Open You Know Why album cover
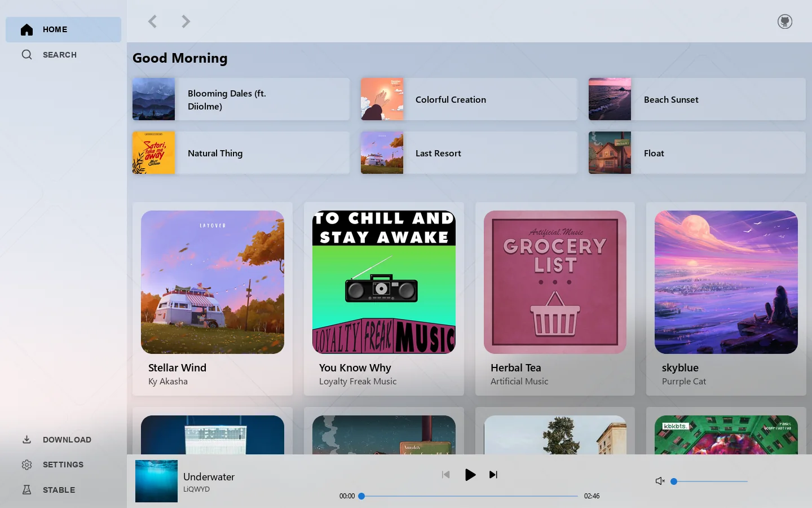The width and height of the screenshot is (812, 508). (384, 282)
